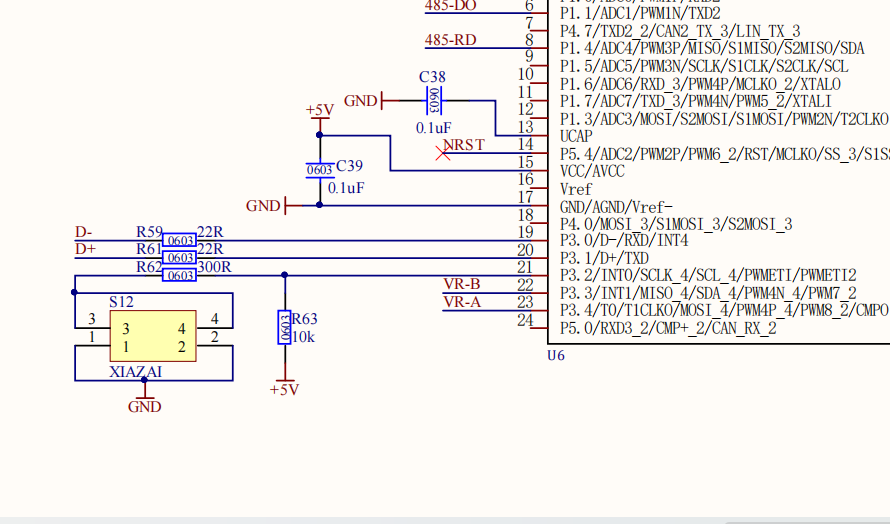Click the 0.1uF value under C38
Image resolution: width=890 pixels, height=524 pixels.
434,128
